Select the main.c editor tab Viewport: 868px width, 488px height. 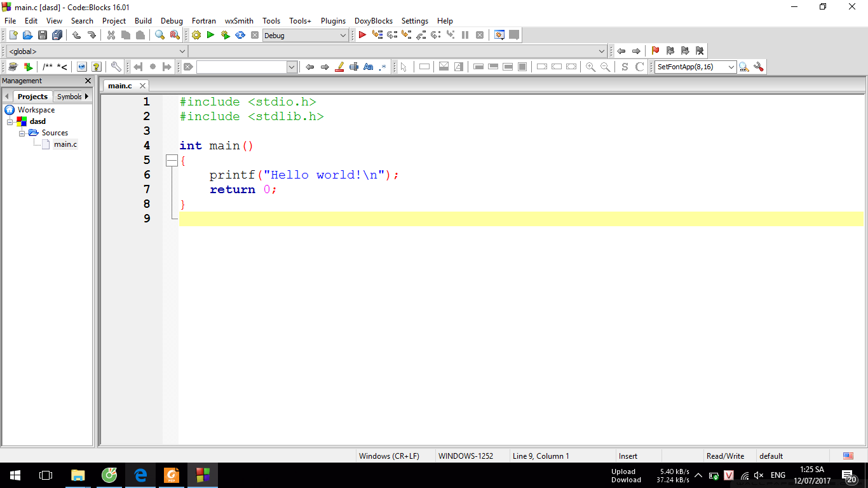120,85
